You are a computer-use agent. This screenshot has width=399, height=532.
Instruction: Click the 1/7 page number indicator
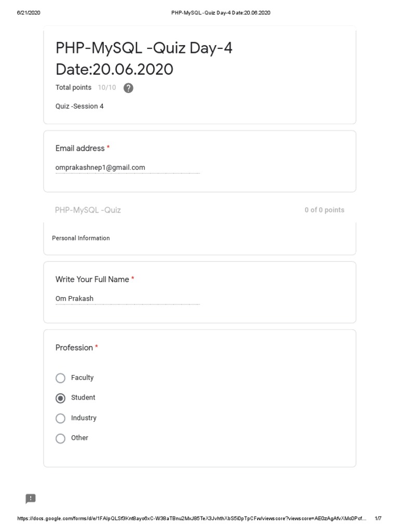point(378,518)
